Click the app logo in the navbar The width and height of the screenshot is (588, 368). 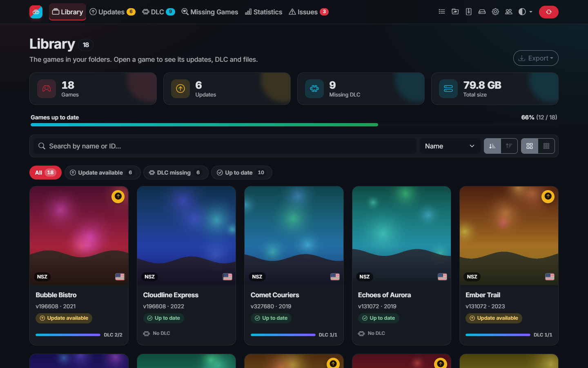pos(36,12)
